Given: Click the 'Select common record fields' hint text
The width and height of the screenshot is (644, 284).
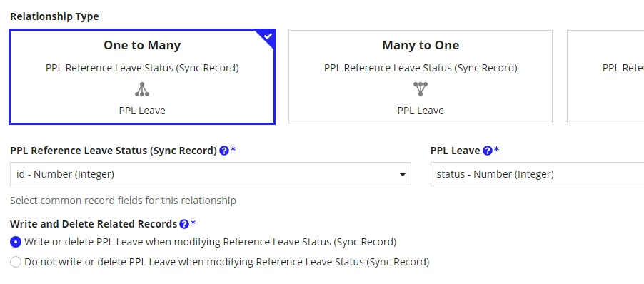Looking at the screenshot, I should 124,201.
